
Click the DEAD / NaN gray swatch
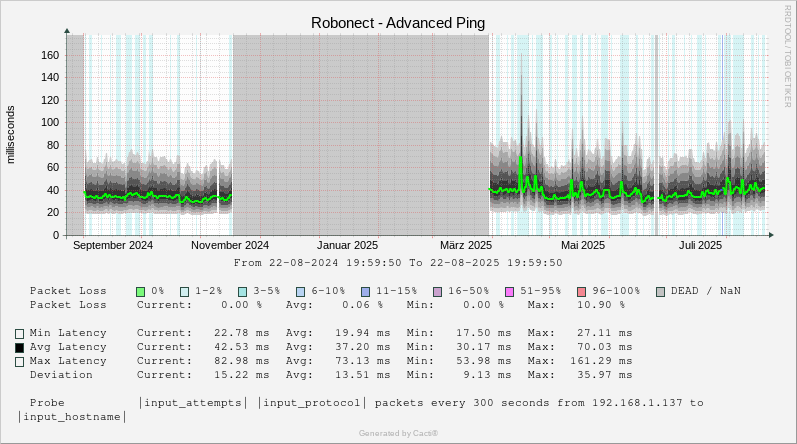click(x=660, y=292)
